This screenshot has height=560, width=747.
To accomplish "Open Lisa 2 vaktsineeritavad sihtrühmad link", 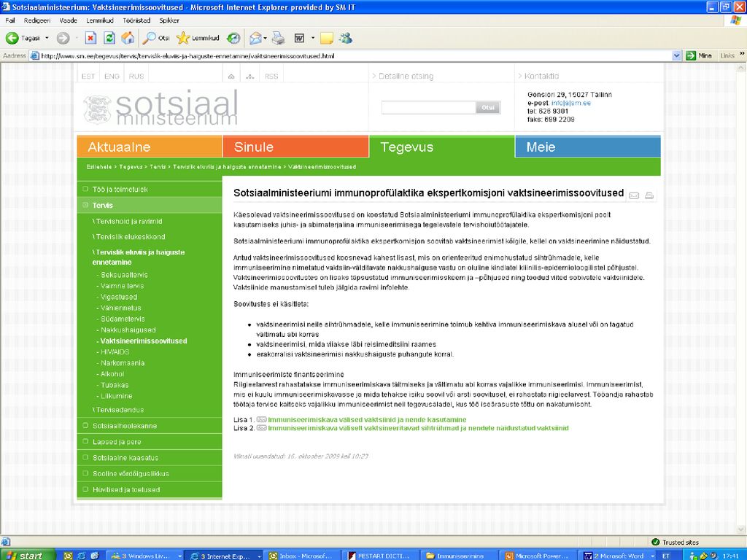I will click(x=418, y=428).
